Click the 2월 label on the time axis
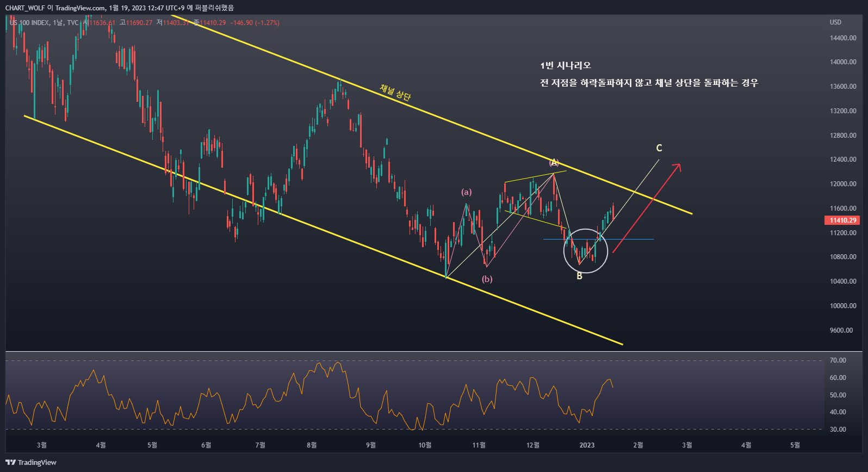 click(638, 445)
